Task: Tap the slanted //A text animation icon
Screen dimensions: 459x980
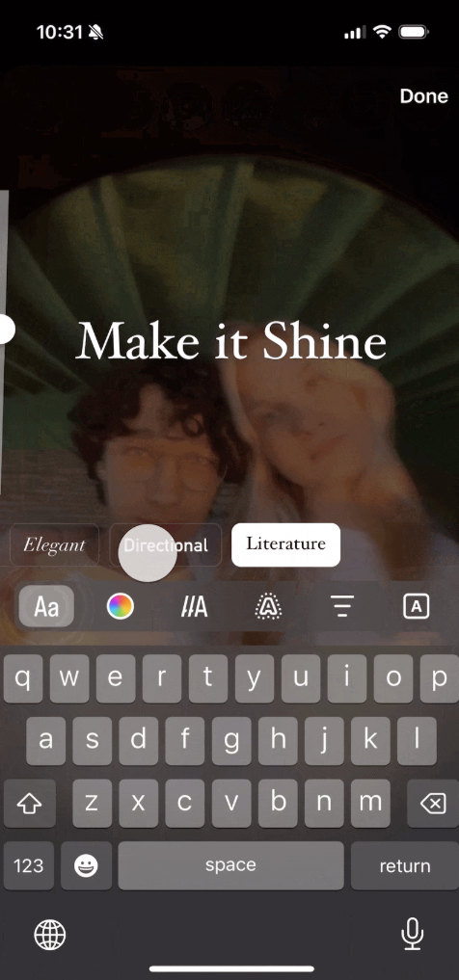Action: [194, 606]
